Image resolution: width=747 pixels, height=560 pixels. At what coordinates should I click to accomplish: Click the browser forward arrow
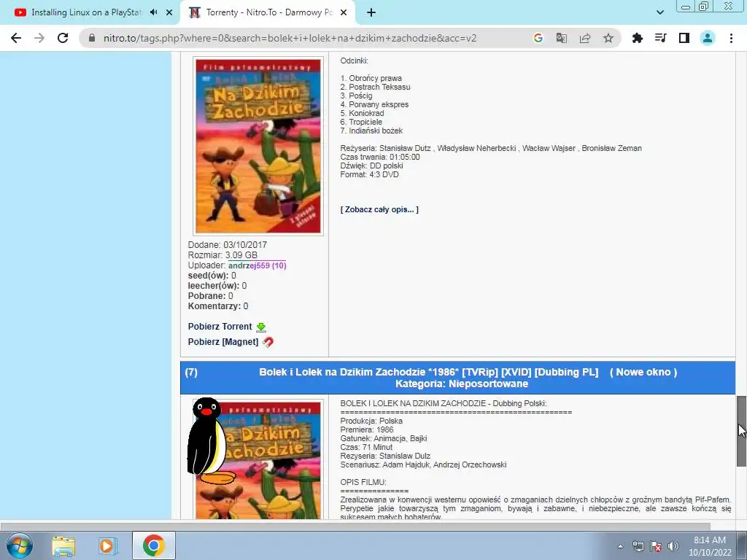click(39, 38)
